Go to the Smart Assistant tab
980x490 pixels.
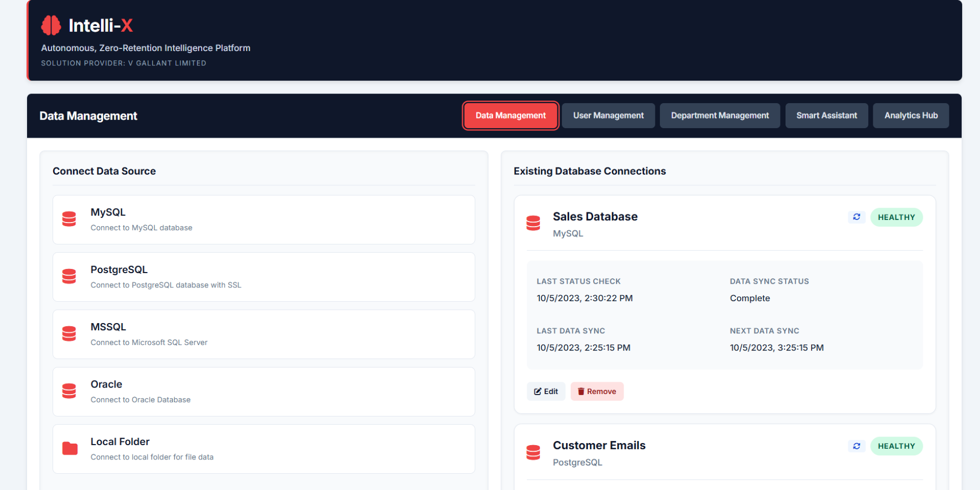click(826, 115)
